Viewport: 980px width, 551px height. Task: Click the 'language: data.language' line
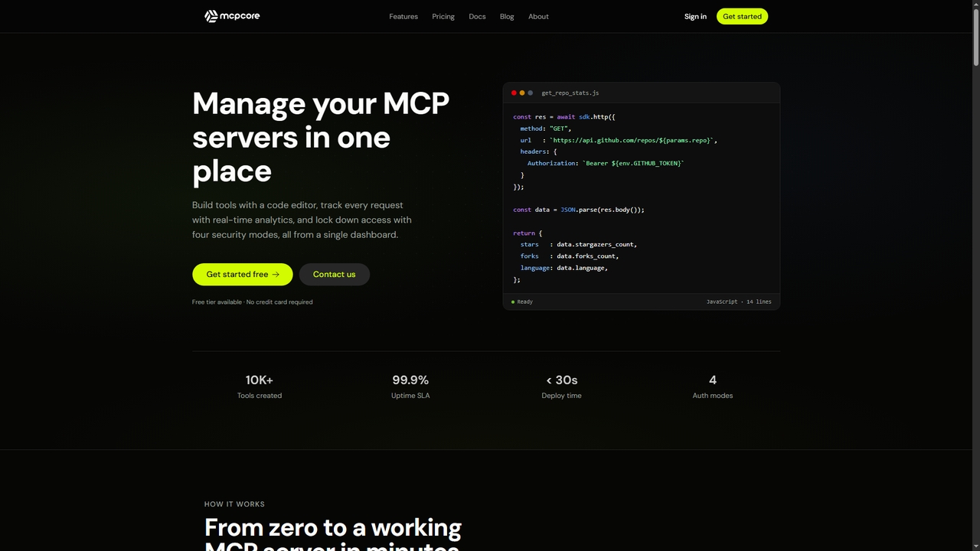pyautogui.click(x=564, y=268)
